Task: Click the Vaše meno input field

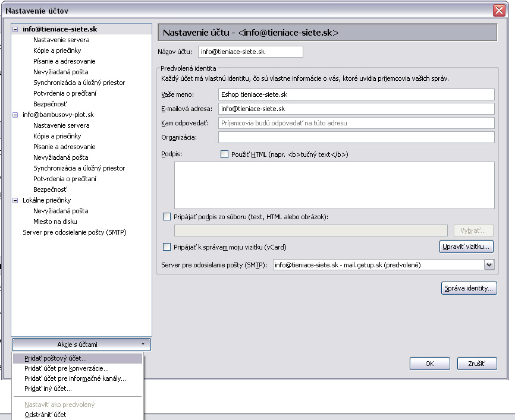Action: pyautogui.click(x=356, y=94)
